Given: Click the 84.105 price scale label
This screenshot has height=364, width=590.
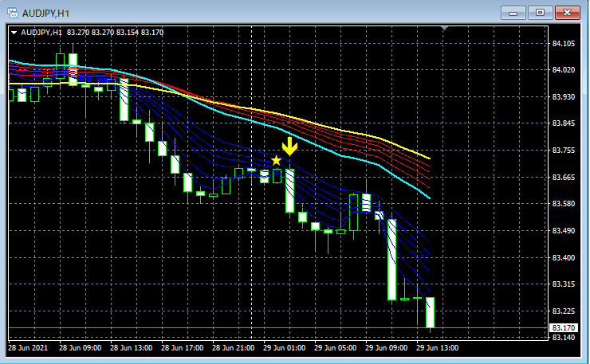Looking at the screenshot, I should pyautogui.click(x=564, y=44).
